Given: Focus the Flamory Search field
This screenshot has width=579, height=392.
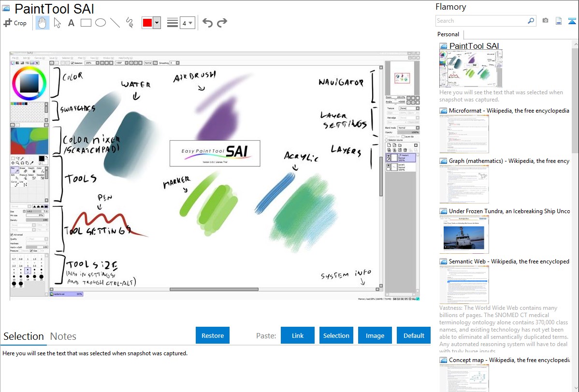Looking at the screenshot, I should click(481, 21).
